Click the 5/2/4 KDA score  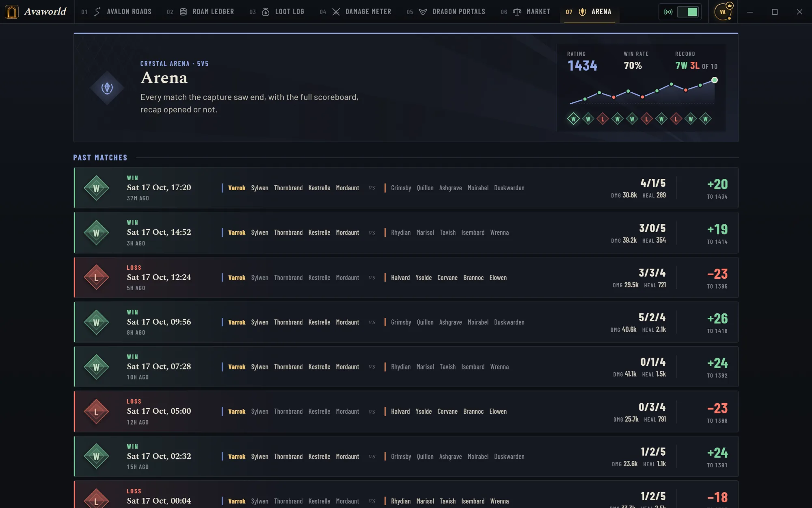point(652,317)
